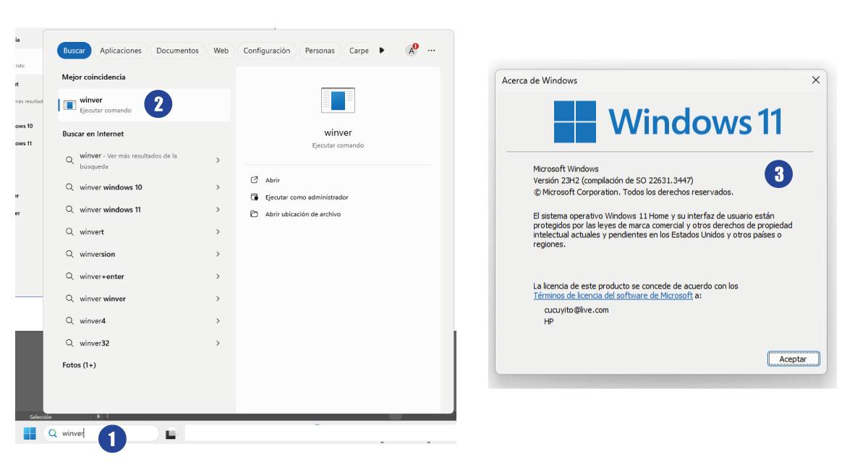The width and height of the screenshot is (868, 470).
Task: Click the Abrir open icon option
Action: click(x=272, y=180)
